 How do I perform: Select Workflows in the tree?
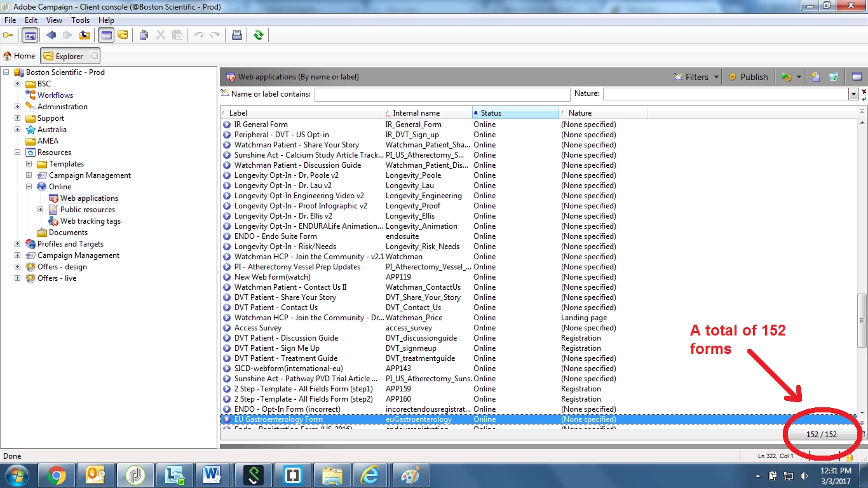pos(55,95)
